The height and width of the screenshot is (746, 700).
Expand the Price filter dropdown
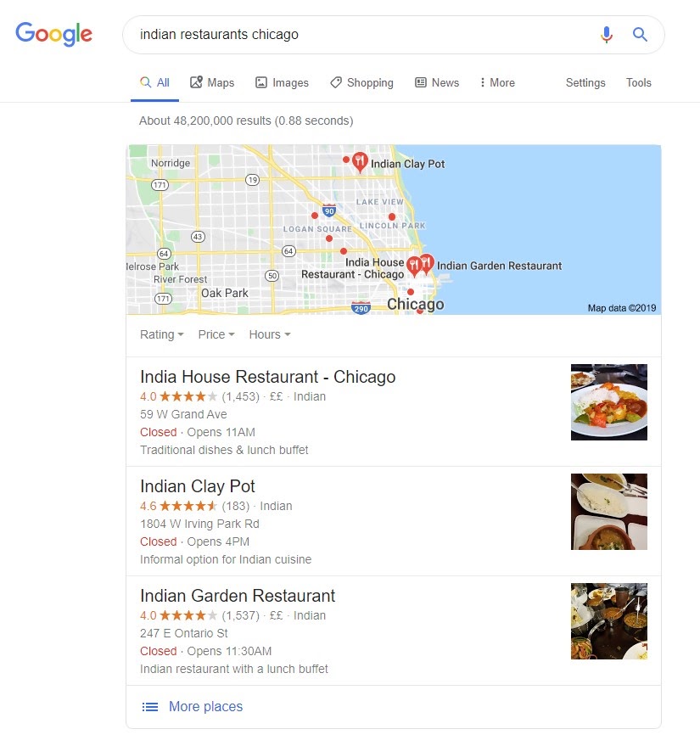tap(216, 334)
